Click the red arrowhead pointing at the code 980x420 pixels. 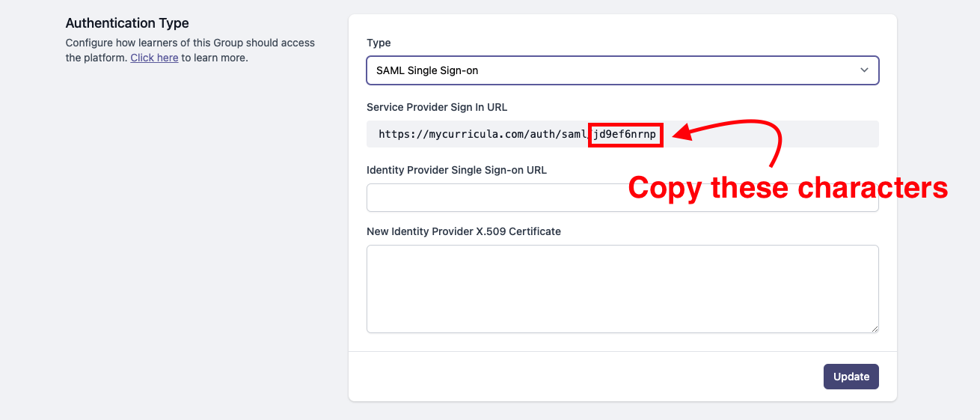682,135
